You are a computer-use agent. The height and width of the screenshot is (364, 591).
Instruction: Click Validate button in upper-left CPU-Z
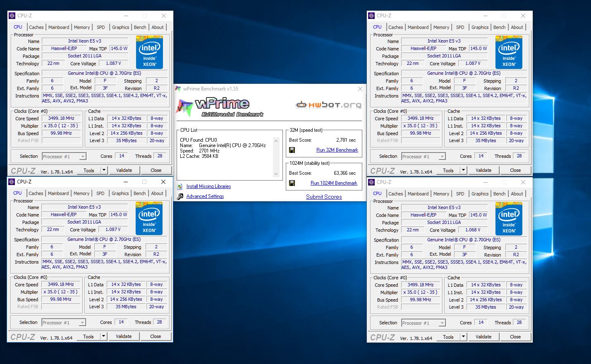[124, 170]
